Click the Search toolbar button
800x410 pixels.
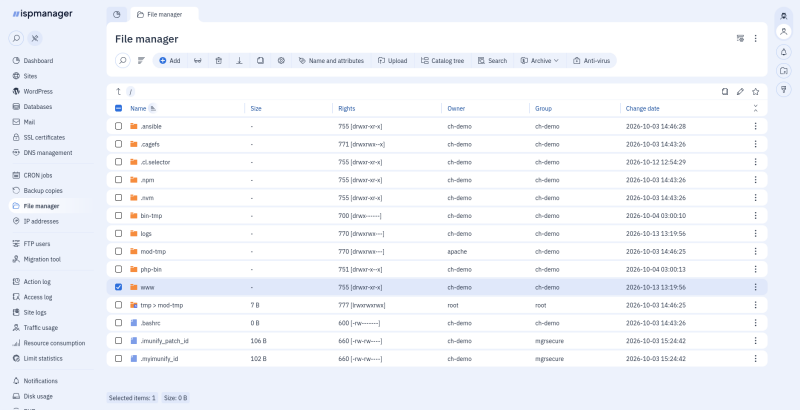pos(492,61)
